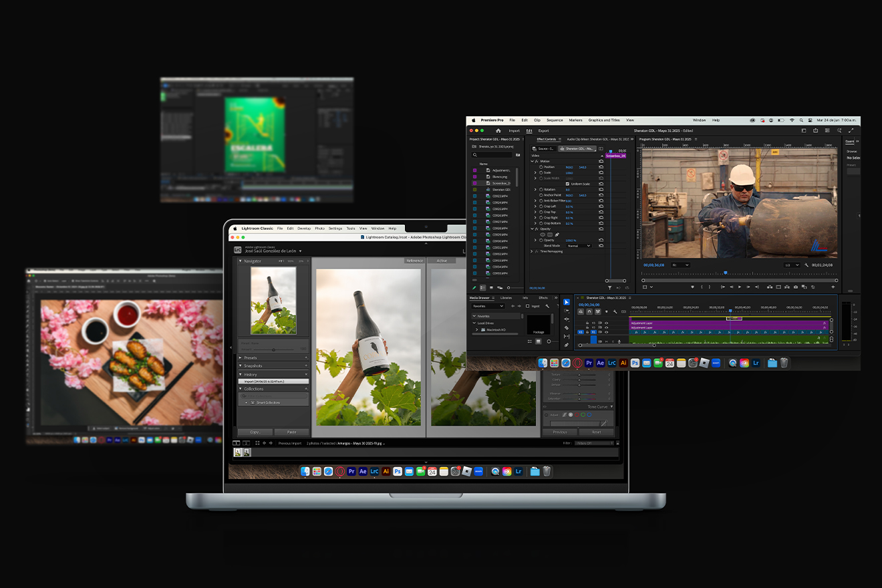The width and height of the screenshot is (882, 588).
Task: Click the Export Frame camera icon
Action: pyautogui.click(x=796, y=287)
